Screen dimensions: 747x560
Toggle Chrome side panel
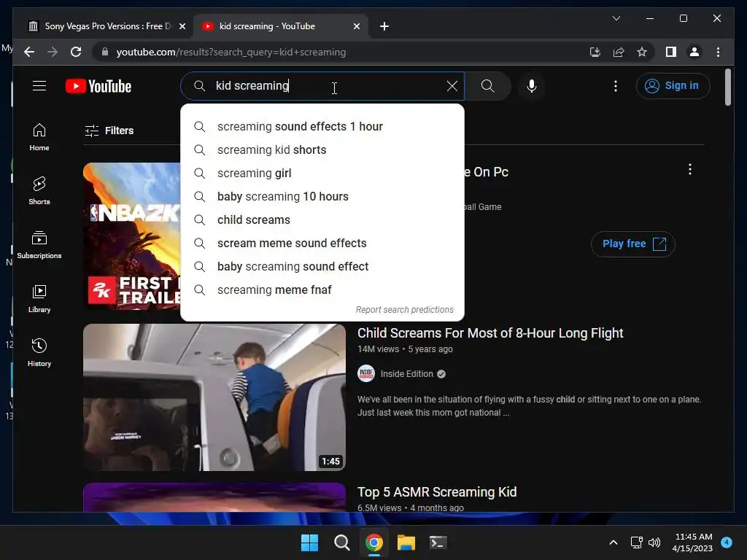click(671, 52)
